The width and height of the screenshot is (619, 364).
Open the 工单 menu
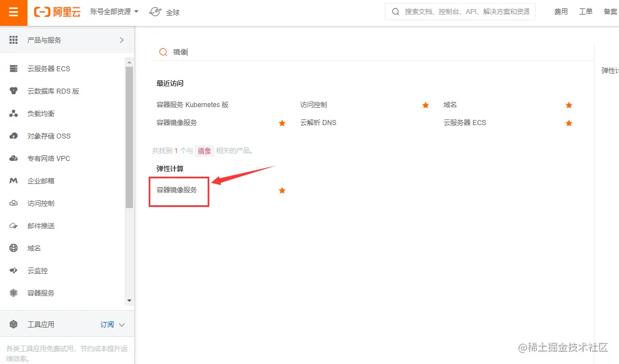585,12
